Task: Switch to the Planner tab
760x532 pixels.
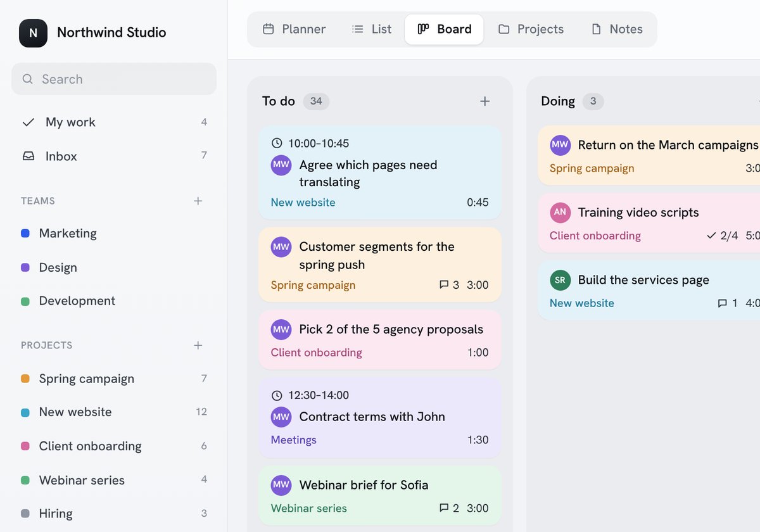Action: coord(294,29)
